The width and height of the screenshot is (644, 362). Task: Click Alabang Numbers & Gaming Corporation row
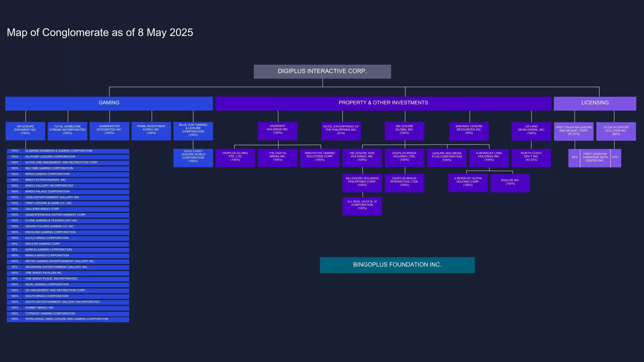[68, 151]
